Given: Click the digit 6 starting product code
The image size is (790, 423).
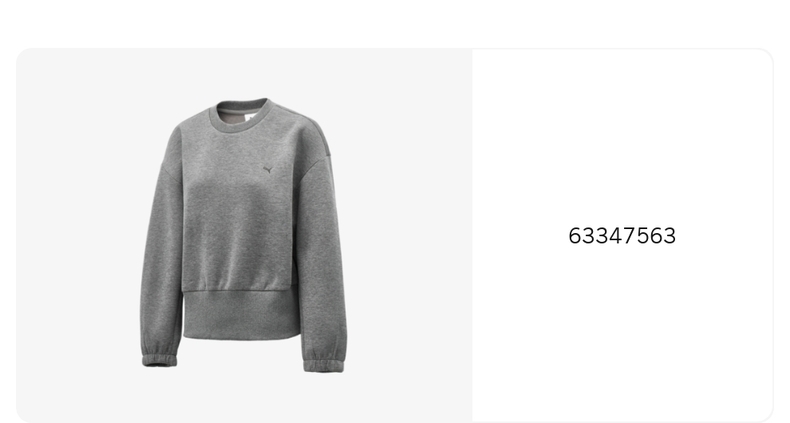Looking at the screenshot, I should point(575,236).
